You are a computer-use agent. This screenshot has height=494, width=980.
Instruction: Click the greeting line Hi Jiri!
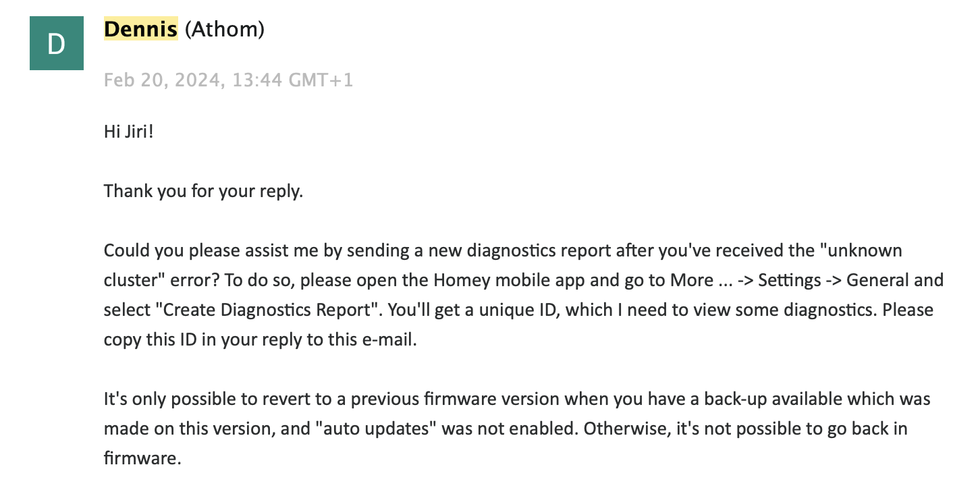(x=129, y=132)
